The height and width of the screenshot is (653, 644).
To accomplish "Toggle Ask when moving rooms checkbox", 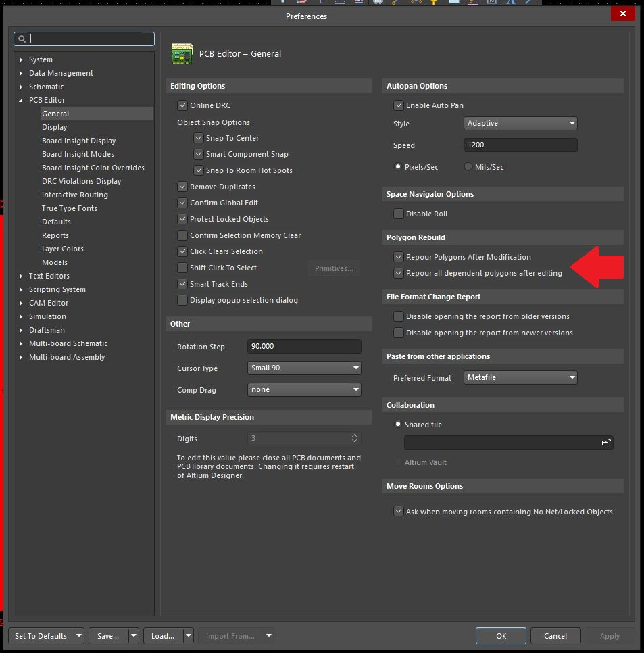I will 399,511.
